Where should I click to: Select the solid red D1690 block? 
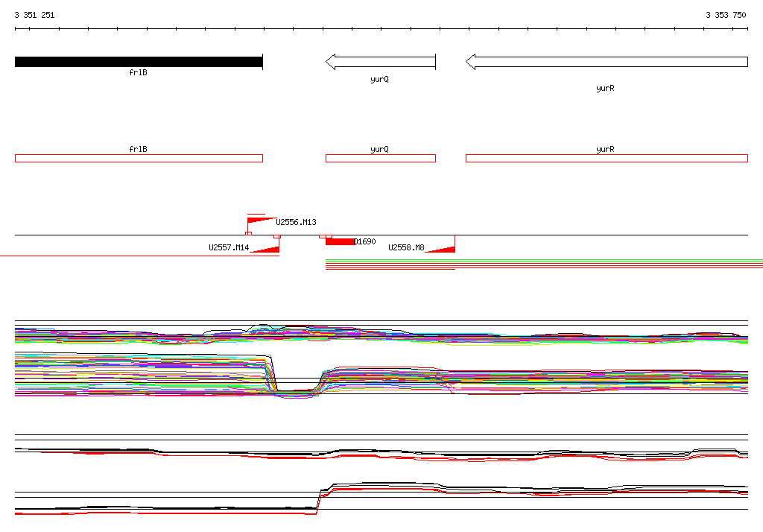pos(340,242)
